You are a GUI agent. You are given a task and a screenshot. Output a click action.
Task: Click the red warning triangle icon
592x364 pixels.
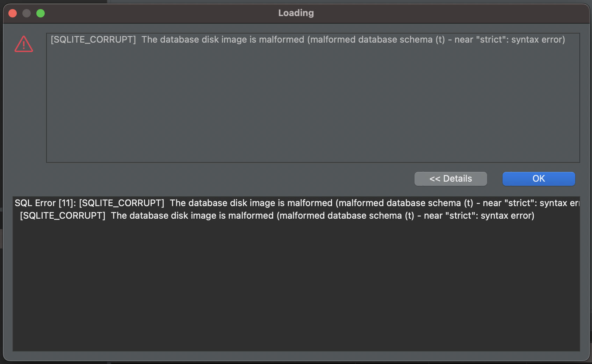tap(23, 44)
